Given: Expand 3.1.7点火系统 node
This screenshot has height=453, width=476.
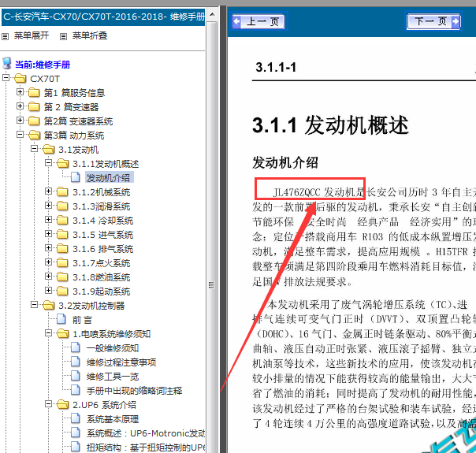Looking at the screenshot, I should pos(48,262).
